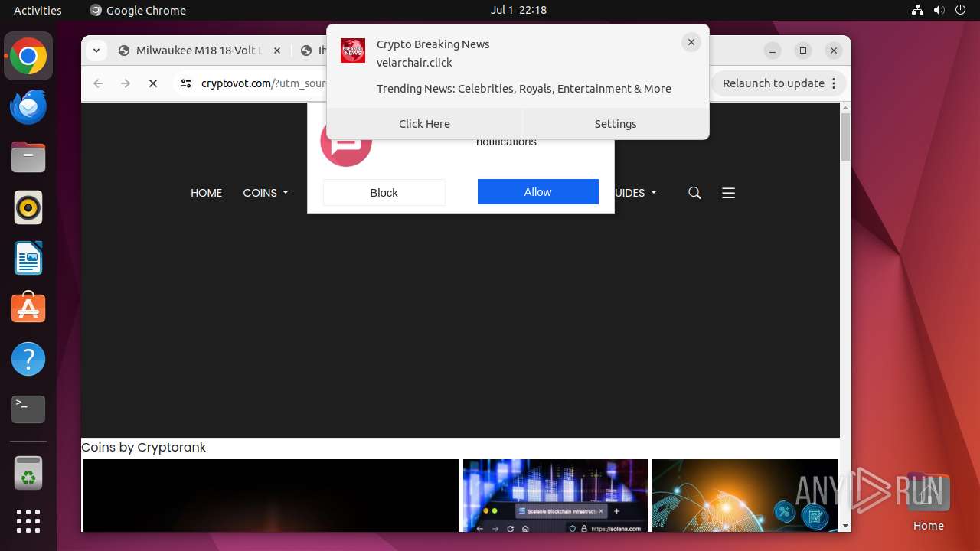Launch LibreOffice Writer from the dock
Screen dimensions: 980x551
(x=28, y=258)
